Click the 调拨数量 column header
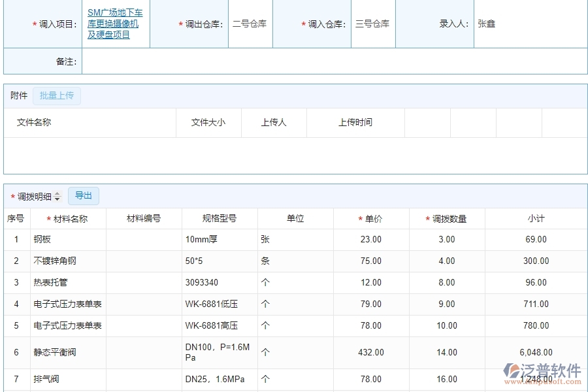The height and width of the screenshot is (392, 588). click(x=447, y=219)
